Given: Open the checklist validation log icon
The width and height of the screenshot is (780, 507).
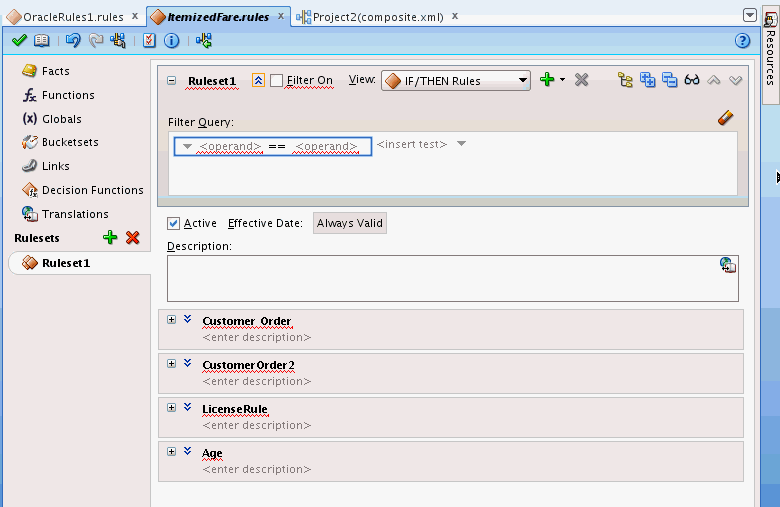Looking at the screenshot, I should point(149,40).
